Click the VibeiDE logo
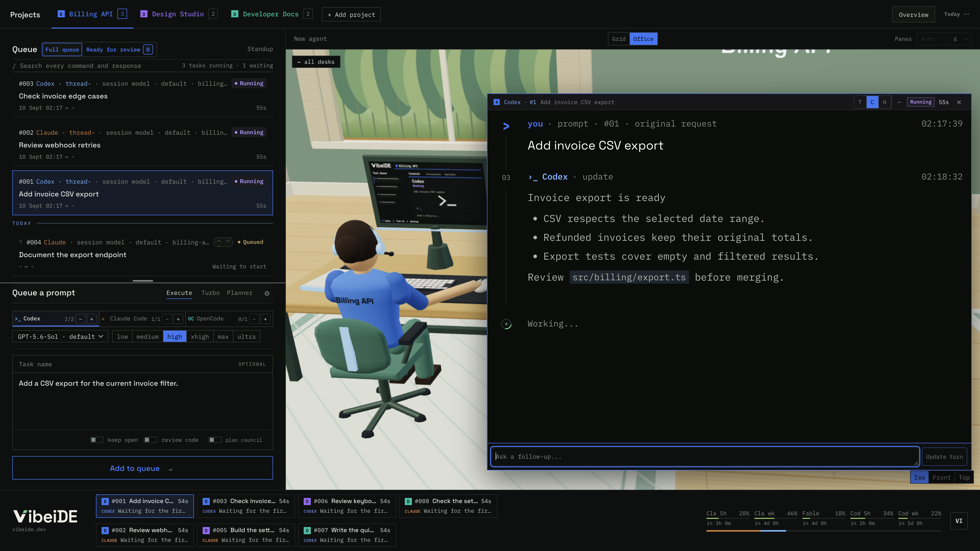 45,516
